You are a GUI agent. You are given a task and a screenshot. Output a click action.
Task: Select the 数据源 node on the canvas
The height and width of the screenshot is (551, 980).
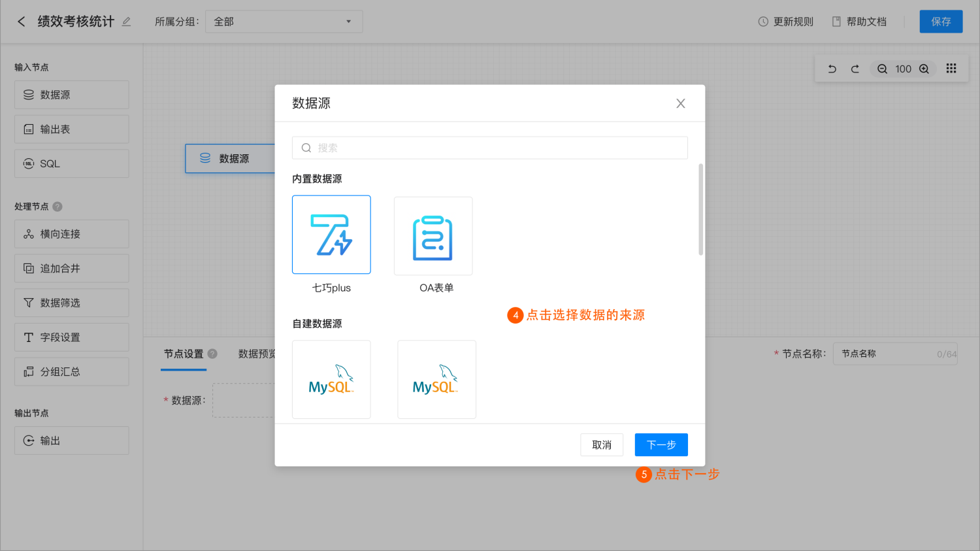[x=230, y=159]
